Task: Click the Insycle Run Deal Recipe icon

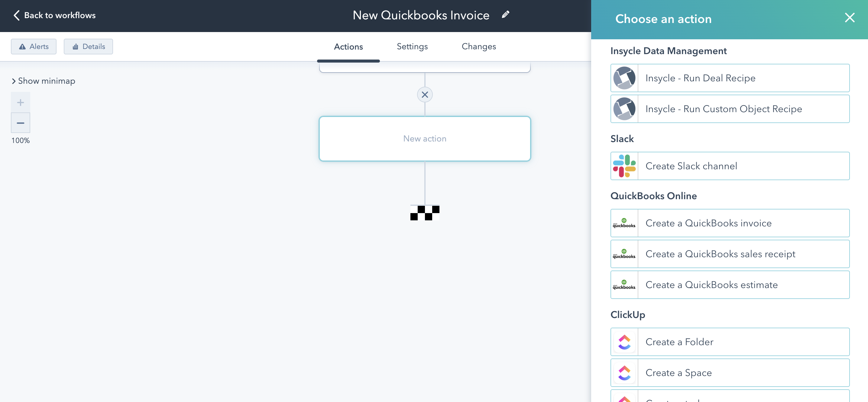Action: point(624,77)
